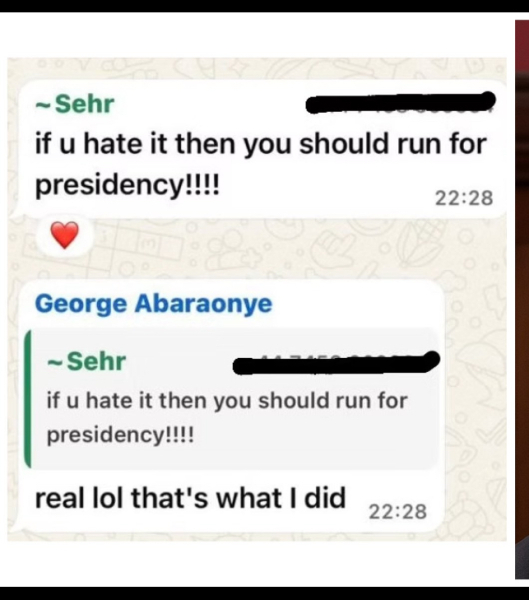Click the "if u hate it then" line in Sehr's message
Image resolution: width=529 pixels, height=600 pixels.
click(x=260, y=144)
